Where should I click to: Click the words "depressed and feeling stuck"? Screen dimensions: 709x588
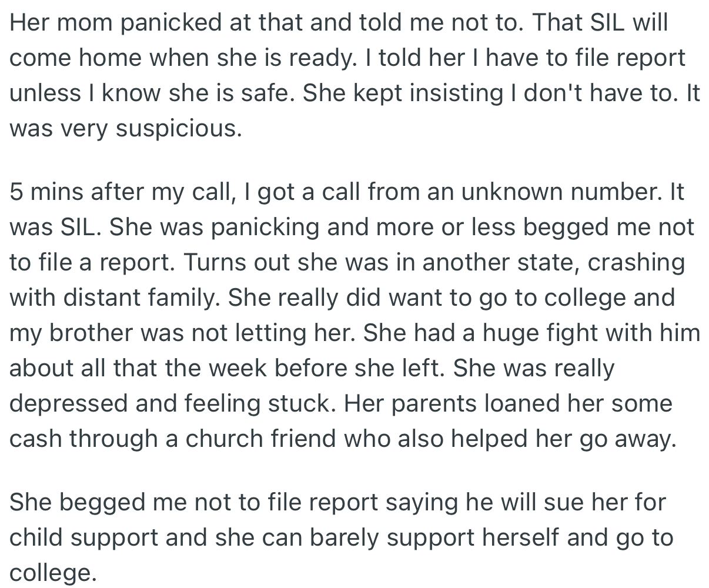[x=172, y=404]
